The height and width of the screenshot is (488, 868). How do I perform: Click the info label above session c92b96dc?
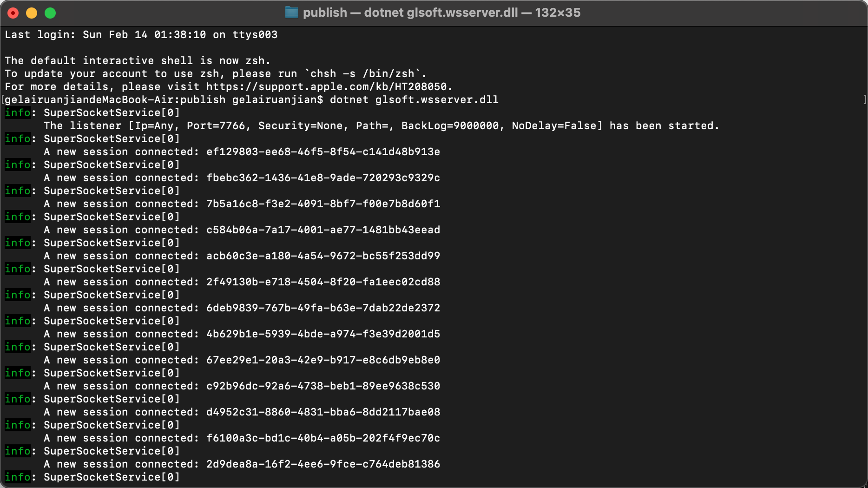click(18, 373)
